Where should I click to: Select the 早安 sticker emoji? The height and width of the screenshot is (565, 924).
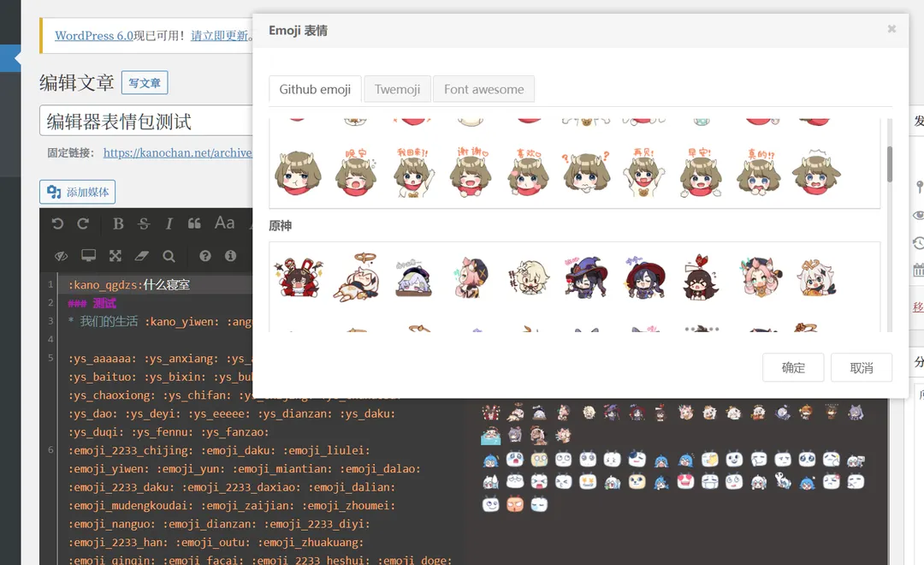tap(701, 172)
